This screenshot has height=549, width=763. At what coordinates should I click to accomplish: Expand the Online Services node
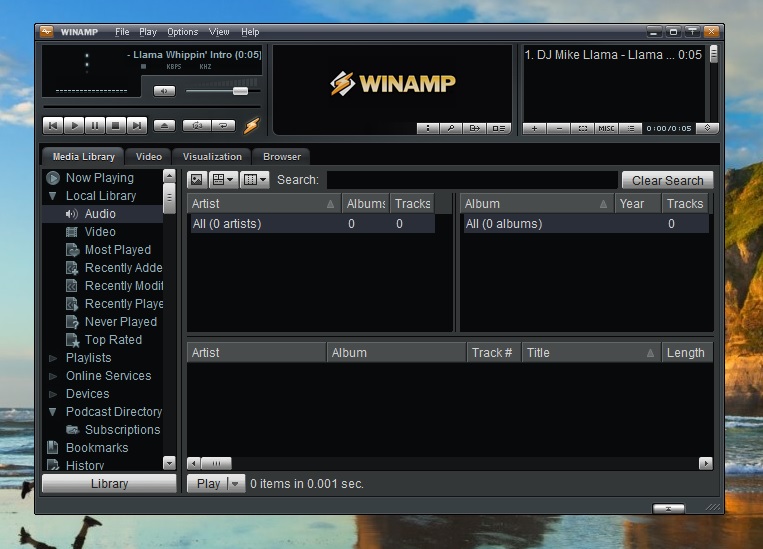tap(53, 376)
